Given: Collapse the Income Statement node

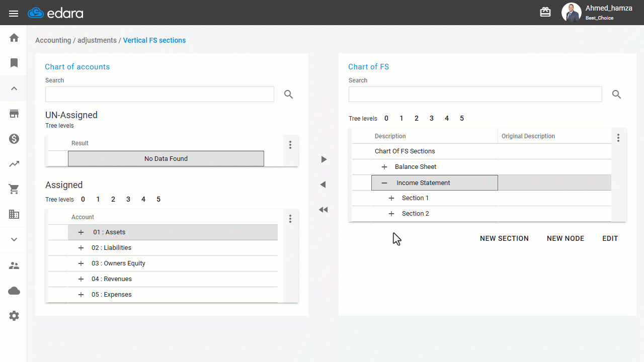Looking at the screenshot, I should [384, 183].
